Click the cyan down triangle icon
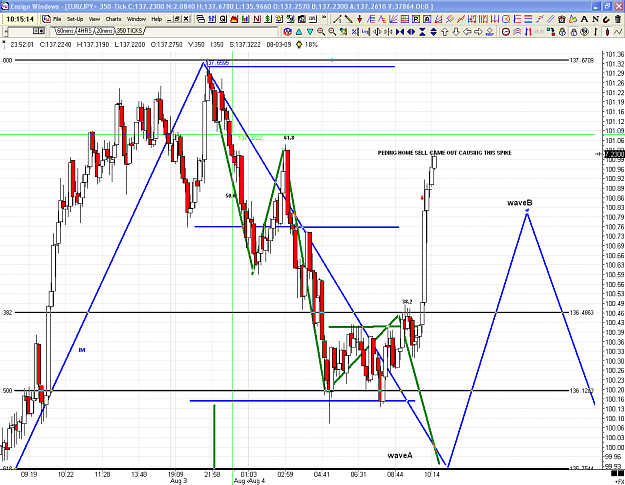Image resolution: width=625 pixels, height=485 pixels. click(310, 31)
